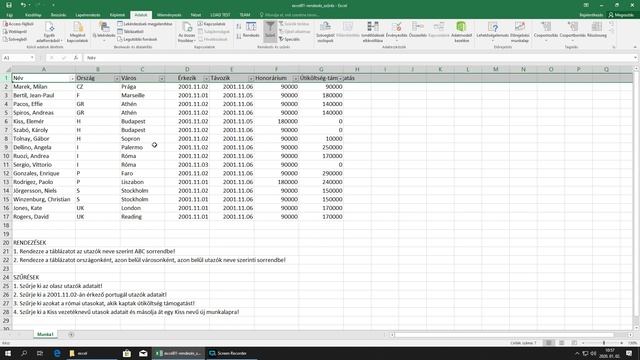The height and width of the screenshot is (360, 640).
Task: Switch to Page Layout view in status bar
Action: coord(562,343)
